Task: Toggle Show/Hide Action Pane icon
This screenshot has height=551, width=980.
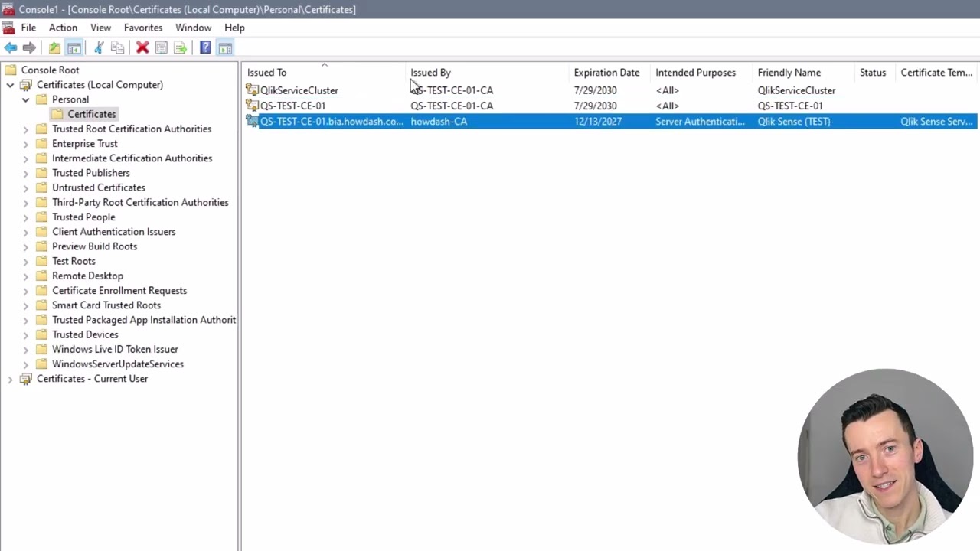Action: (225, 48)
